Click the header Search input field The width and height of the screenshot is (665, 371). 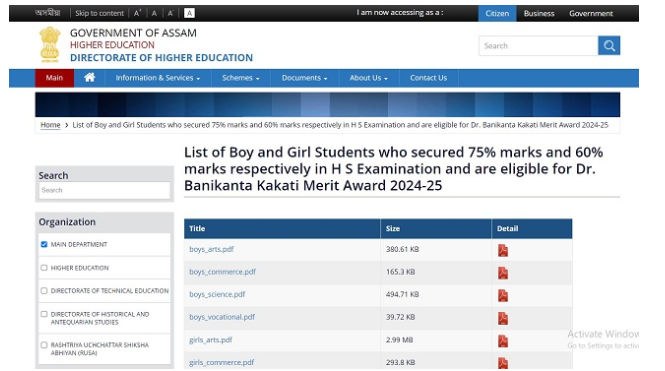538,46
